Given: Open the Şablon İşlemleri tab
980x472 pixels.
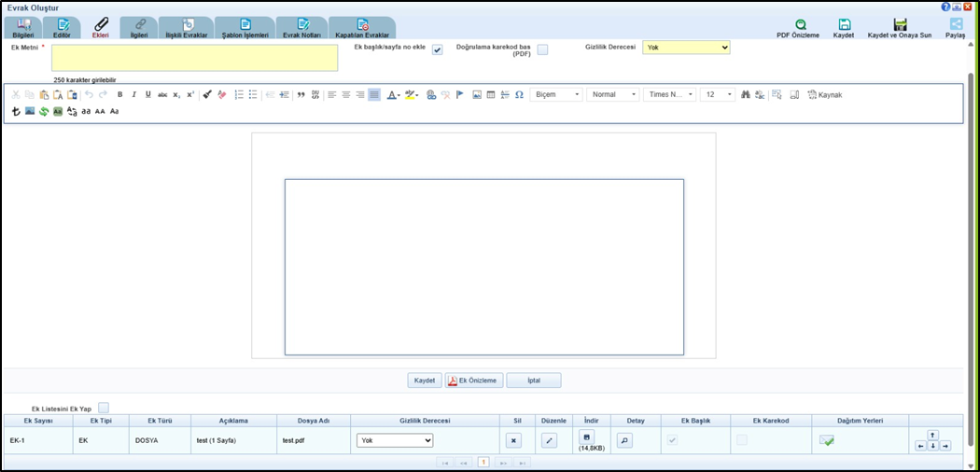Looking at the screenshot, I should (245, 29).
